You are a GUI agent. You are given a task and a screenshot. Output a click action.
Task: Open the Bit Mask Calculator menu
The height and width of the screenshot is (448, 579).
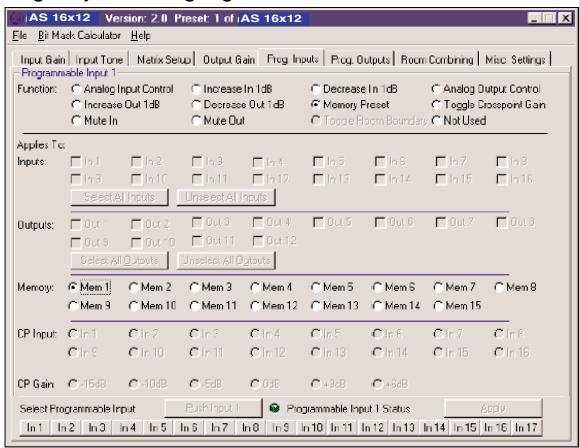tap(79, 35)
